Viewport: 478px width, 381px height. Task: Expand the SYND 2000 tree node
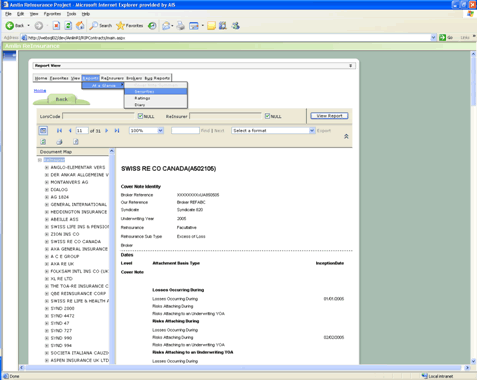pos(47,309)
